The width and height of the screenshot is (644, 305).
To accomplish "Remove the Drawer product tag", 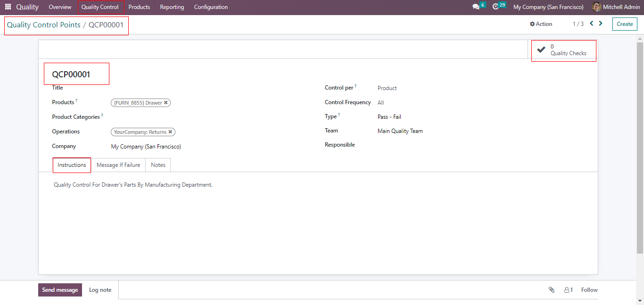I will [166, 103].
